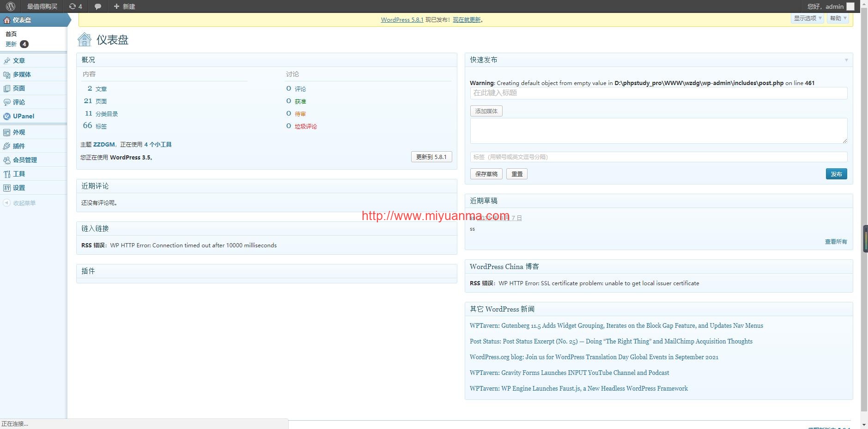Screen dimensions: 868x429
Task: Open the 0 垃圾评论 spam link
Action: (x=302, y=126)
